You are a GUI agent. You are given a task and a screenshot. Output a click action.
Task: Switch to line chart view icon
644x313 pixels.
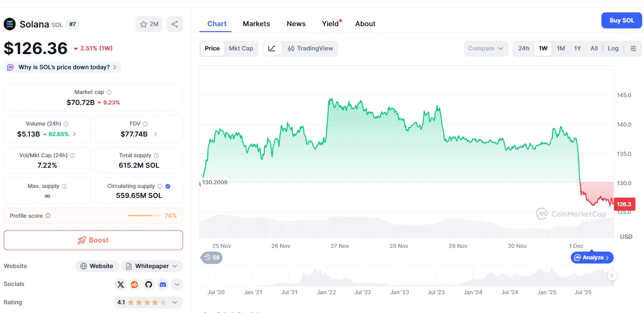tap(272, 49)
